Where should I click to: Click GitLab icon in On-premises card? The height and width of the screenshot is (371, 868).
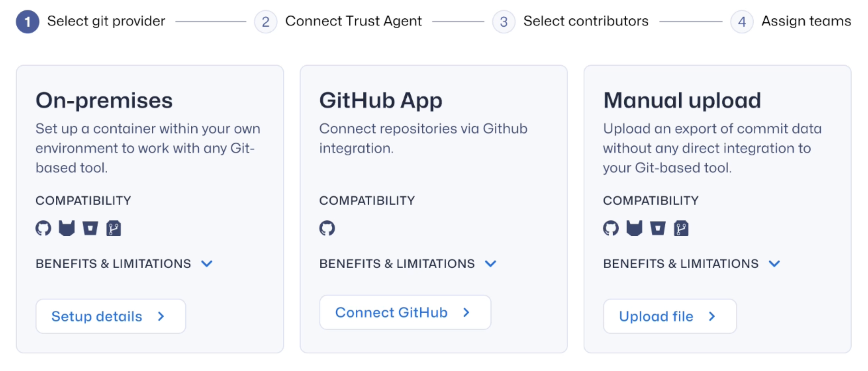[67, 229]
